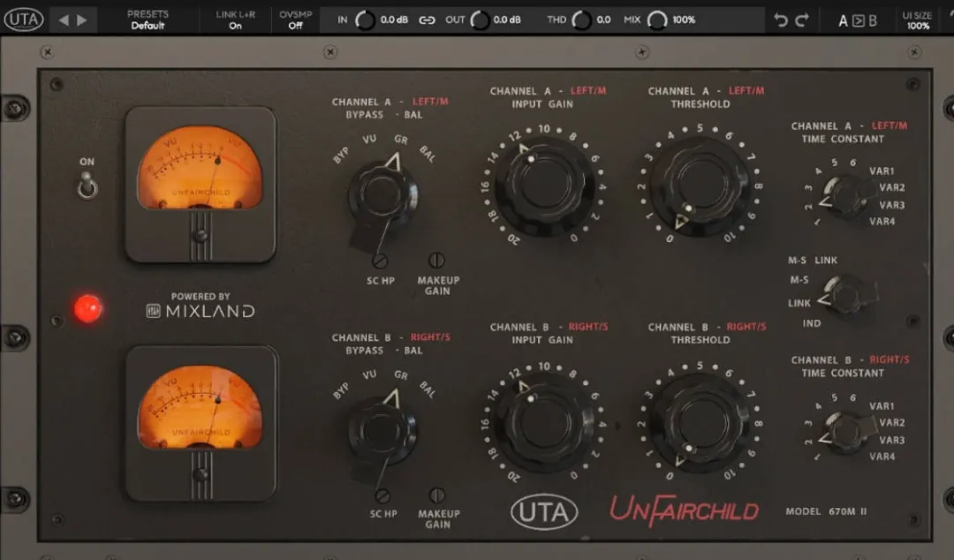Click the Channel B MAKEUP GAIN trim screw
The image size is (954, 560).
(437, 495)
